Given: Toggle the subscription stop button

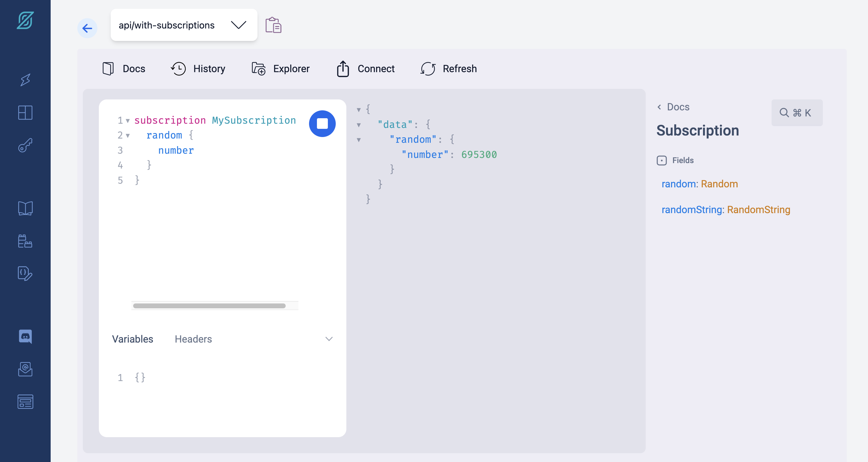Looking at the screenshot, I should (x=322, y=123).
